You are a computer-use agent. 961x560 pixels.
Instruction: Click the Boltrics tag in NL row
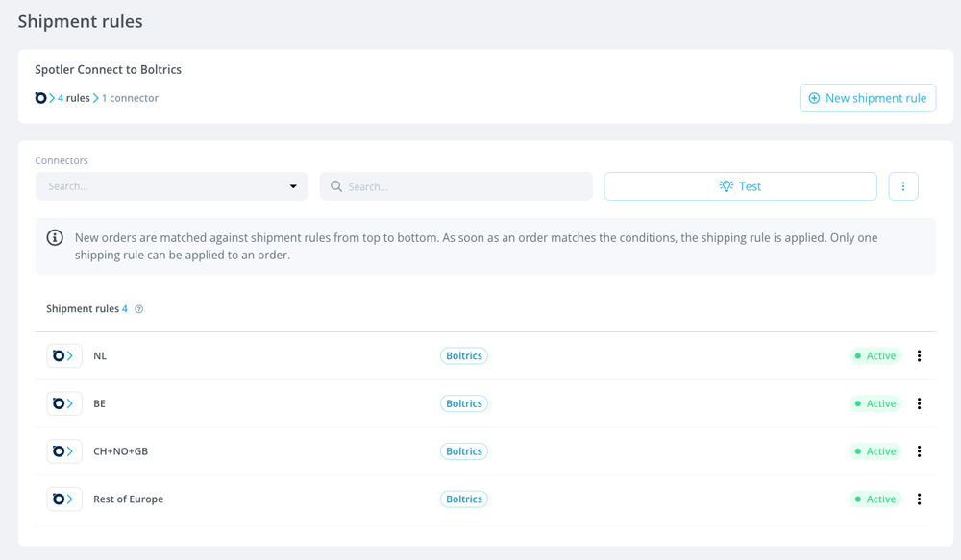464,356
